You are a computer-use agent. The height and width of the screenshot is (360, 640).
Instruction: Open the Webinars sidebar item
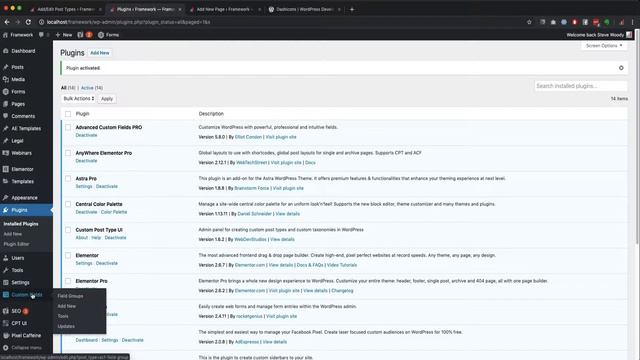click(21, 153)
